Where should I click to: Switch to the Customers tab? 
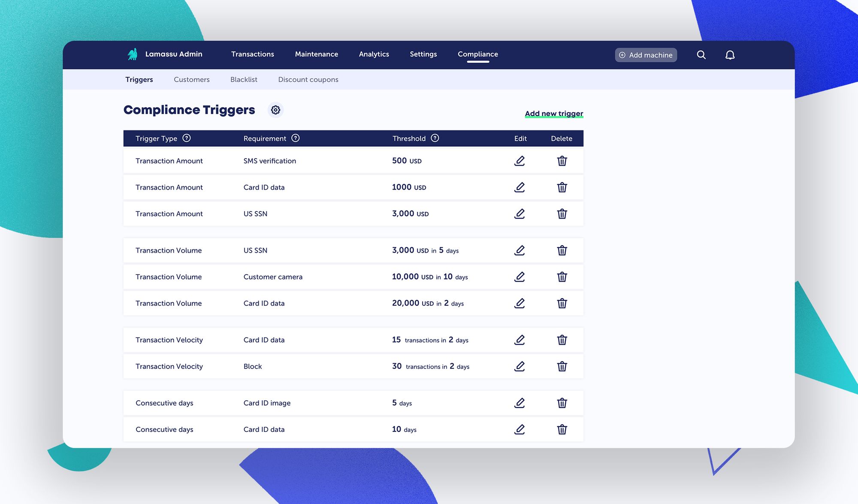point(191,79)
